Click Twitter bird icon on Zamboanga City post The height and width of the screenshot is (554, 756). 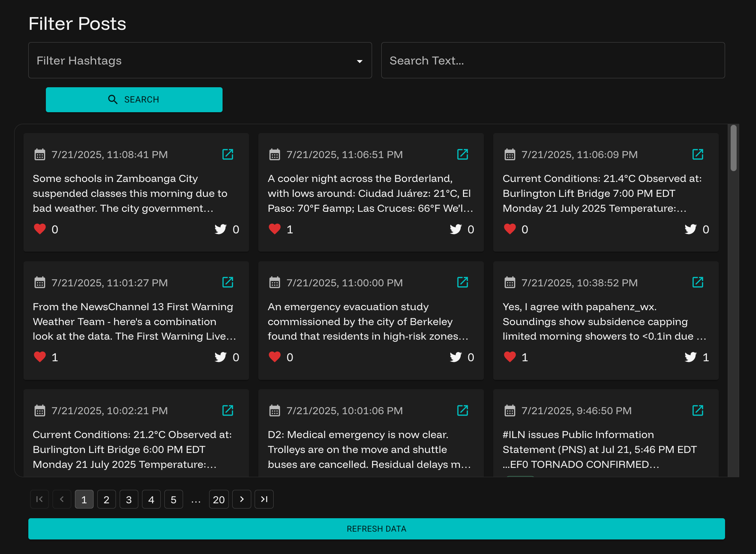[x=220, y=229]
